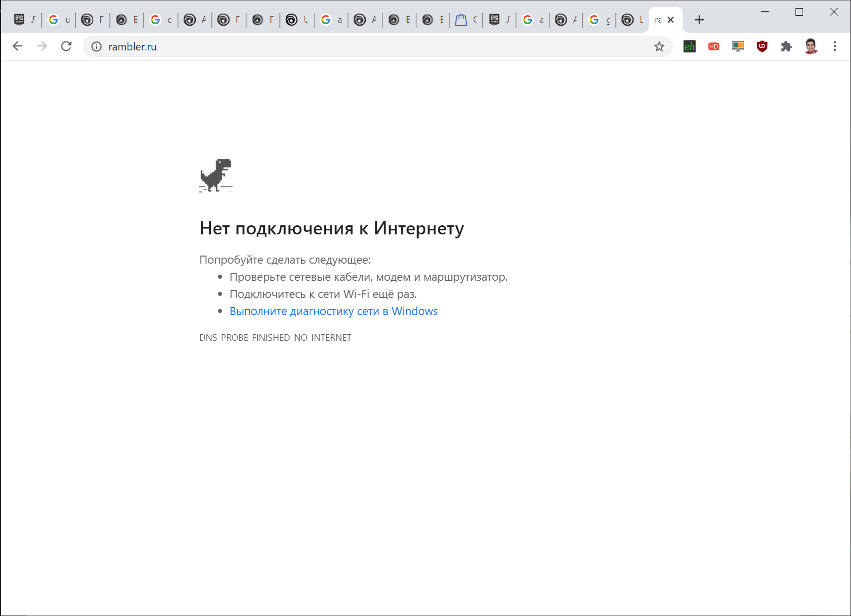This screenshot has height=616, width=851.
Task: Switch to the Google tab labeled 'u'
Action: pyautogui.click(x=59, y=20)
